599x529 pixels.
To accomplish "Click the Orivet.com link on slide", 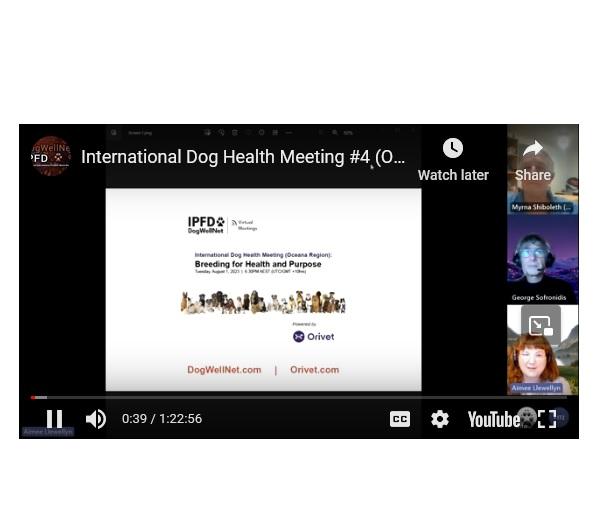I will pos(314,370).
